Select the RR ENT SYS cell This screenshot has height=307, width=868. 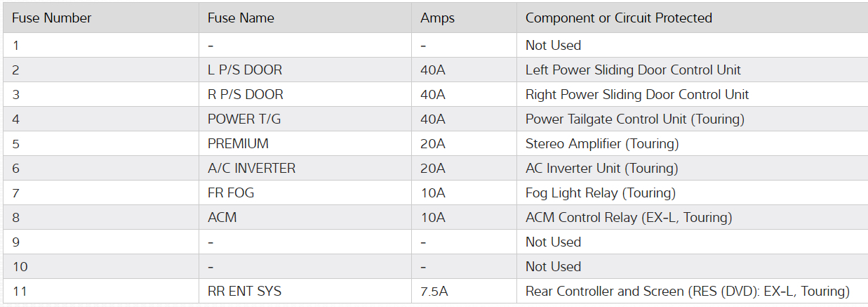pyautogui.click(x=244, y=291)
